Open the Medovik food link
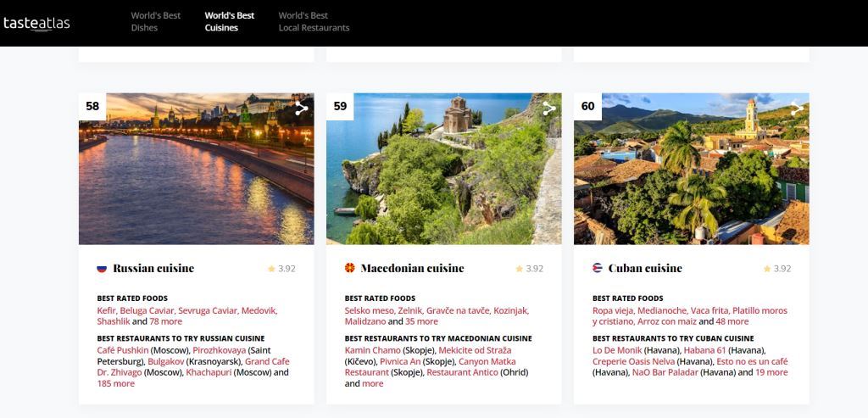Screen dimensions: 868x418 258,310
